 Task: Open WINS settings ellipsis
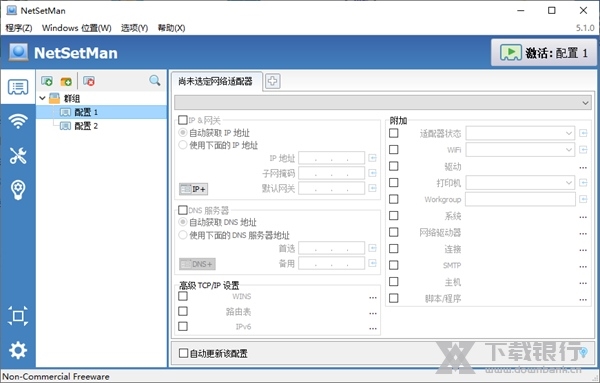coord(373,297)
